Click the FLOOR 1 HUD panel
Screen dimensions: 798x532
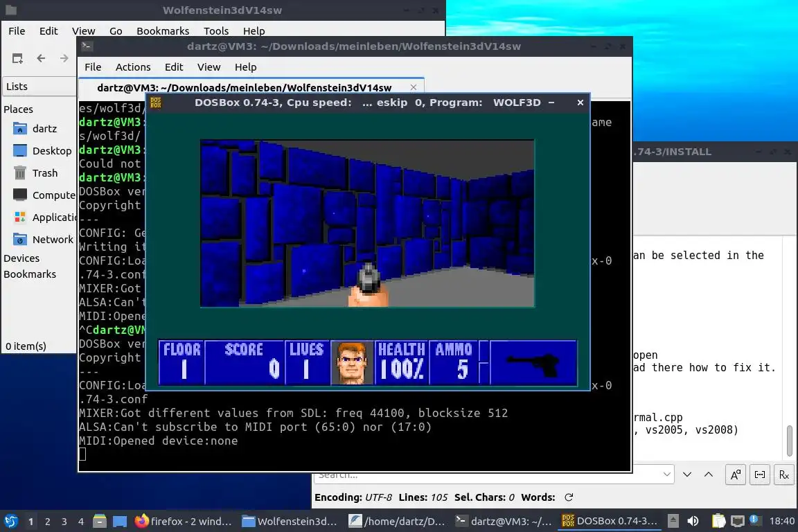pos(181,362)
